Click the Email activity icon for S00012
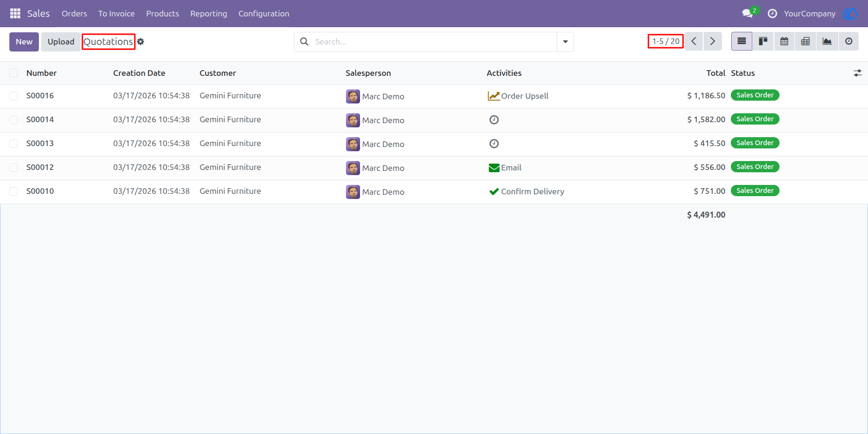Screen dimensions: 868x434 coord(494,168)
